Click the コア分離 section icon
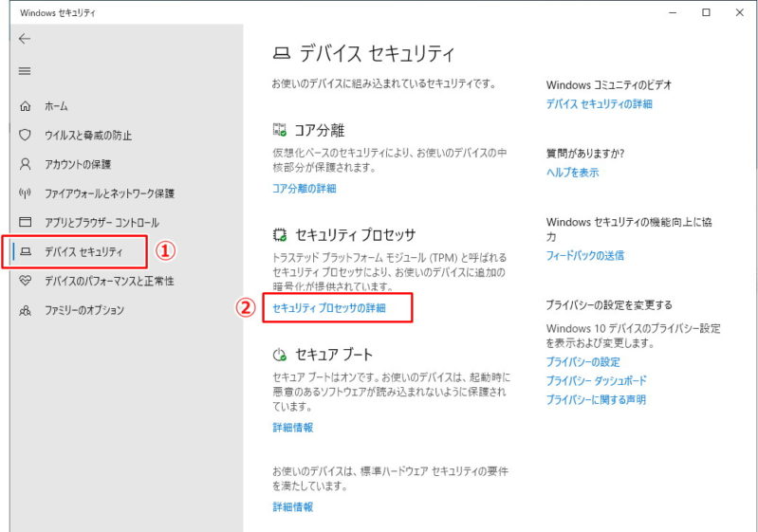Screen dimensions: 758x532 [x=280, y=130]
